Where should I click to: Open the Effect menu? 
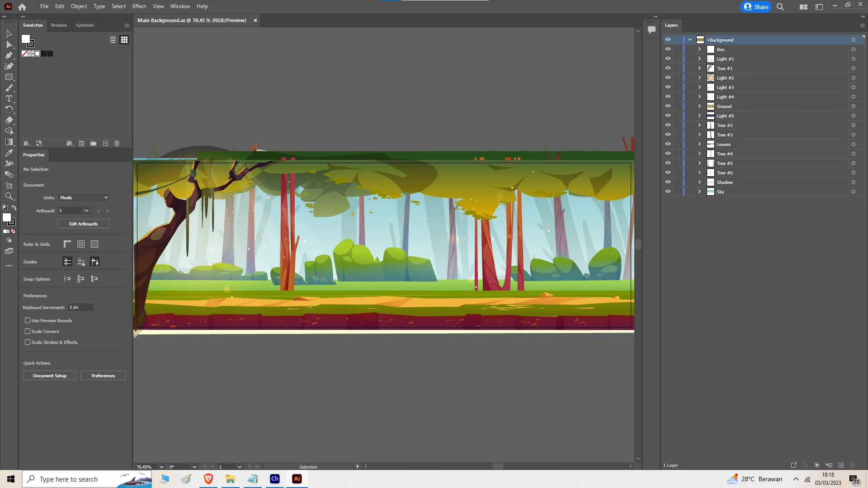[x=139, y=6]
